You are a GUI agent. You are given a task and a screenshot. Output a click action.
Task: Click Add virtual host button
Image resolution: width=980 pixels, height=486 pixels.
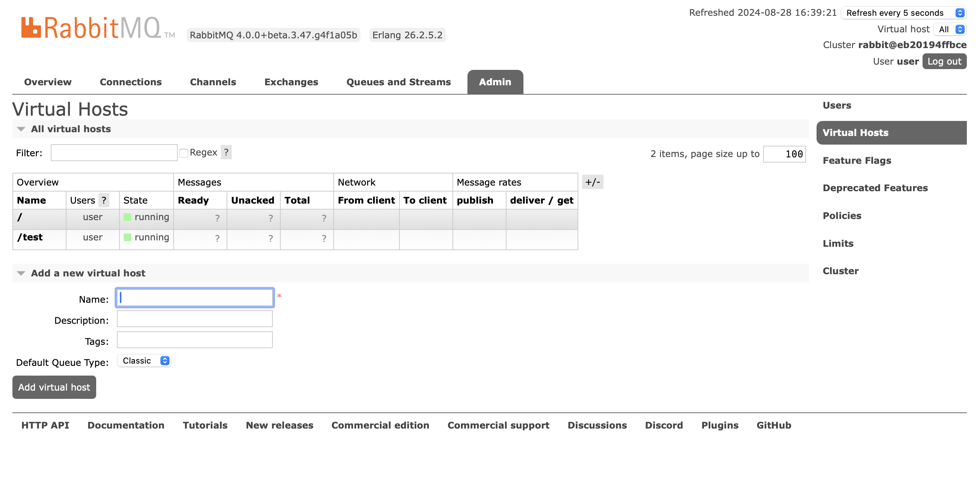coord(54,387)
